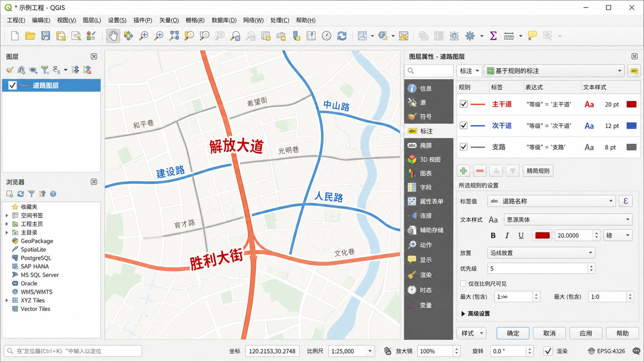644x362 pixels.
Task: Select the Pan Map hand tool
Action: pos(113,36)
